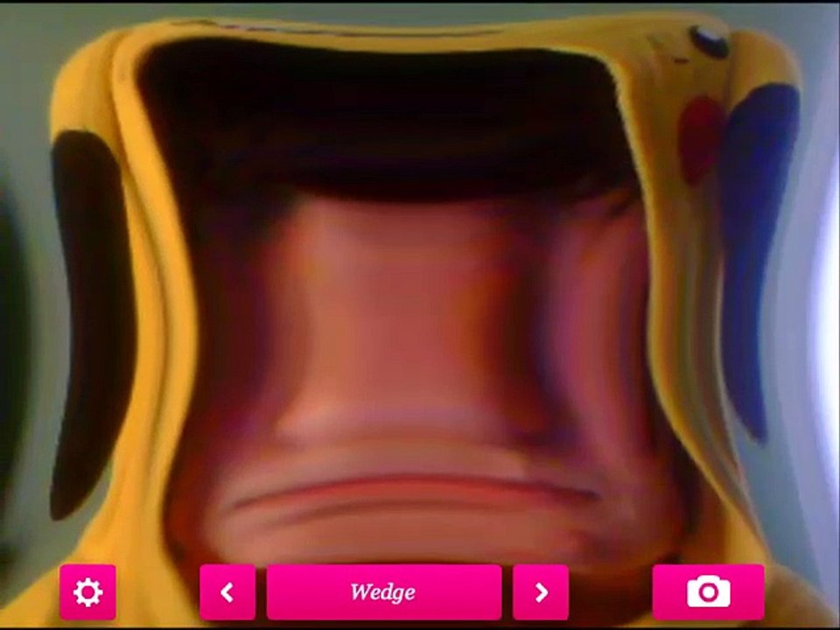The height and width of the screenshot is (630, 840).
Task: Go to the previous effect with left arrow
Action: coord(227,592)
